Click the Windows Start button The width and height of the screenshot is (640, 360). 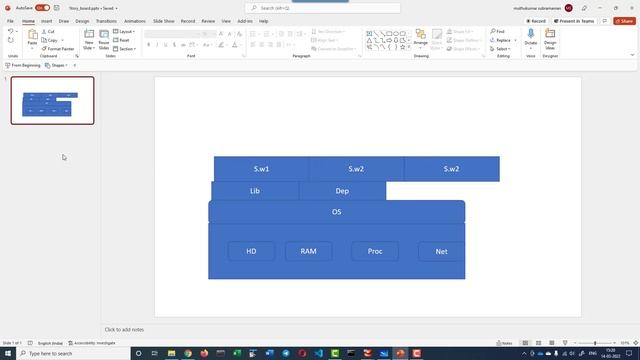(8, 353)
